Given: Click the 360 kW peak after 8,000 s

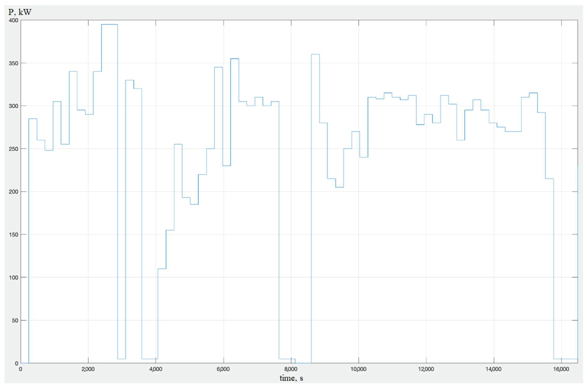Looking at the screenshot, I should pyautogui.click(x=315, y=54).
